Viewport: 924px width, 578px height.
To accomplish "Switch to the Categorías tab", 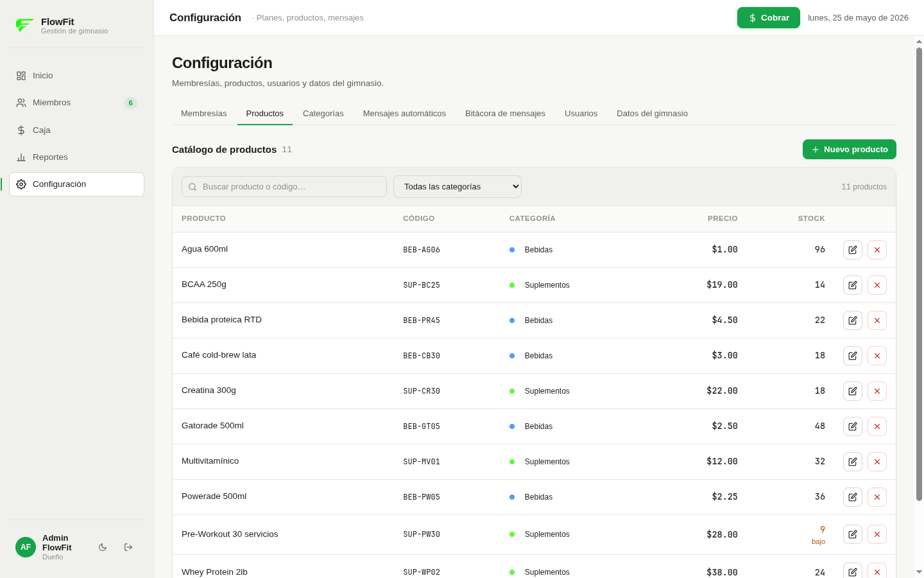I will tap(323, 114).
